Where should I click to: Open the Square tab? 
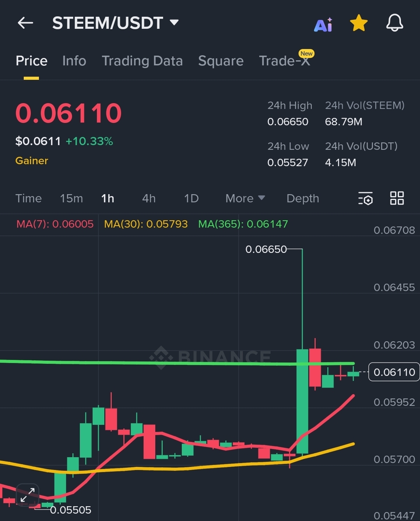pyautogui.click(x=221, y=61)
